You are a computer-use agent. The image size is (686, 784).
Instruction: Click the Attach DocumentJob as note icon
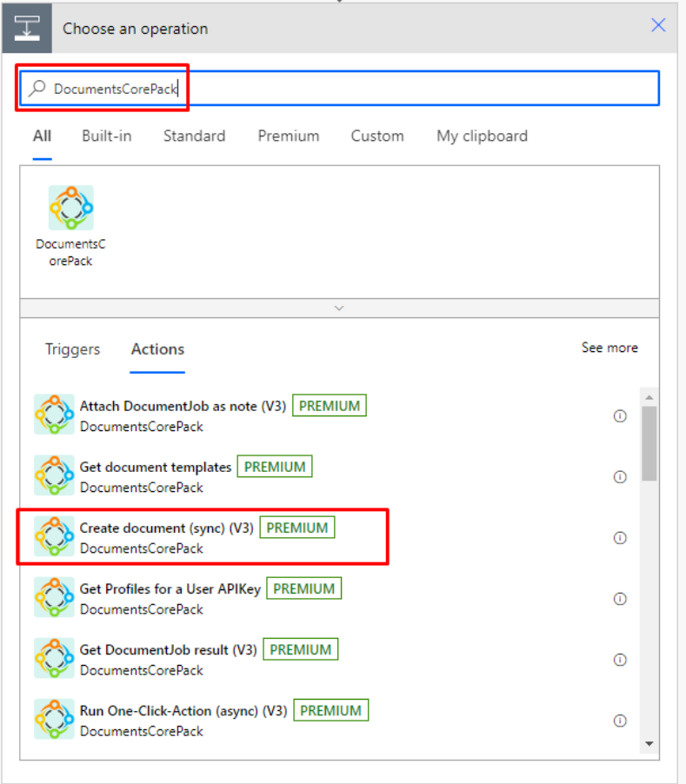pos(54,415)
